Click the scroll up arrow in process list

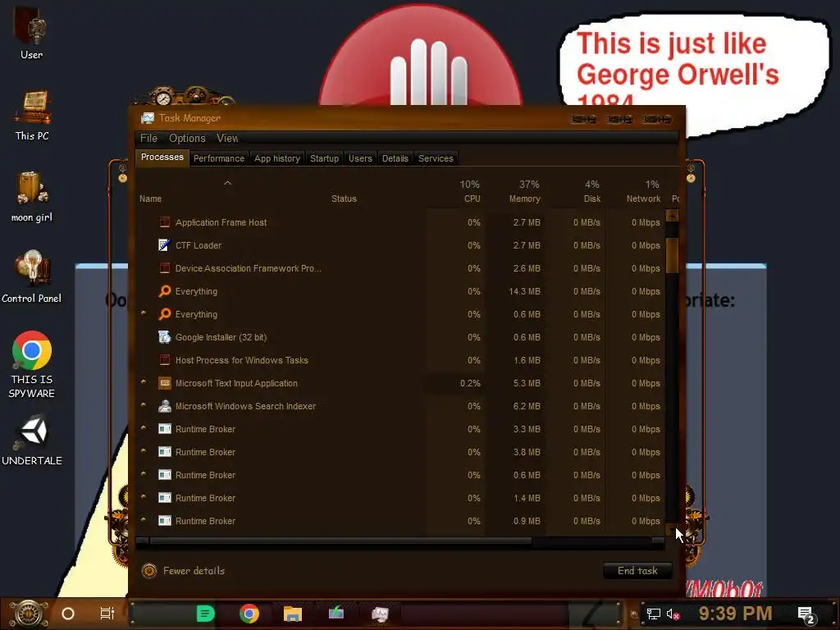tap(672, 216)
